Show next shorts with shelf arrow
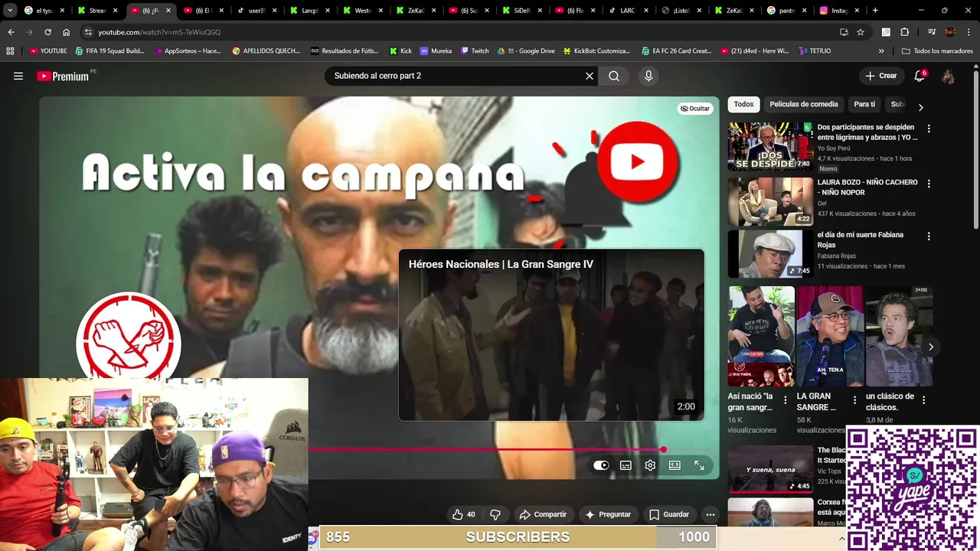This screenshot has height=551, width=980. (930, 347)
